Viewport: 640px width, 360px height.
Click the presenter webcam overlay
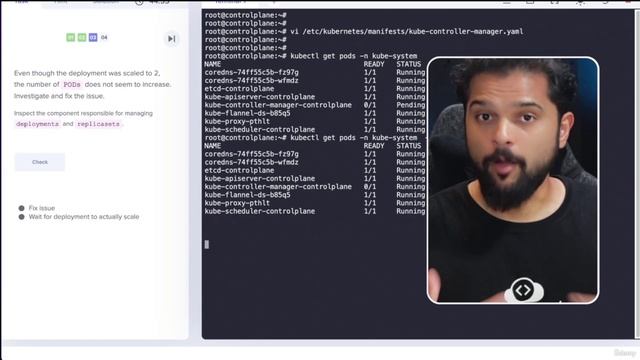[x=513, y=180]
